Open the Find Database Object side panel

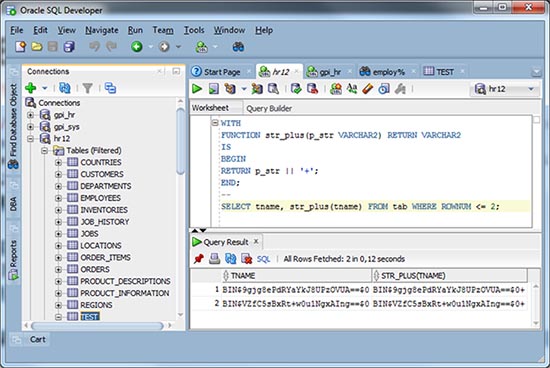13,125
